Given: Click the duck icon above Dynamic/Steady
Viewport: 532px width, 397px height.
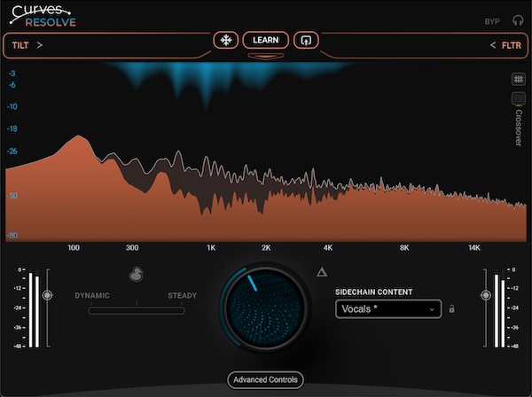Looking at the screenshot, I should pos(136,276).
